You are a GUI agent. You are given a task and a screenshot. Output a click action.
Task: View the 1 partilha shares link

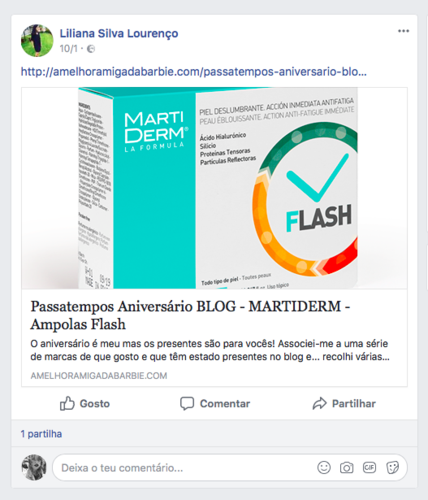coord(41,434)
